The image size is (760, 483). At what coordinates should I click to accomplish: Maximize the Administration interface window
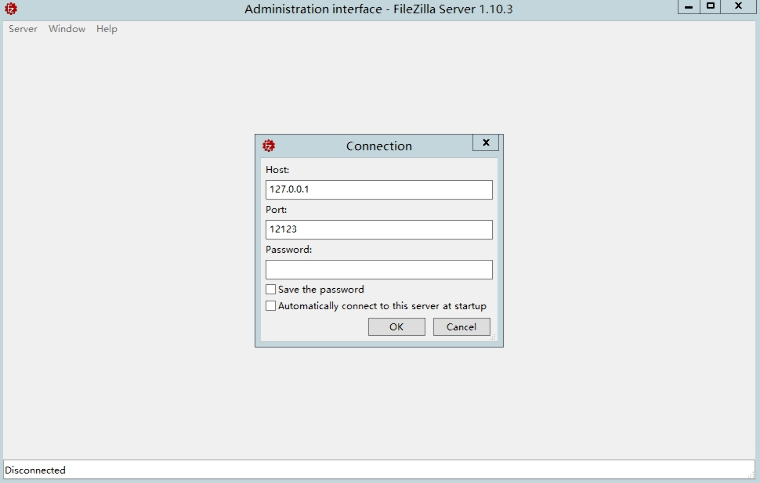(710, 6)
